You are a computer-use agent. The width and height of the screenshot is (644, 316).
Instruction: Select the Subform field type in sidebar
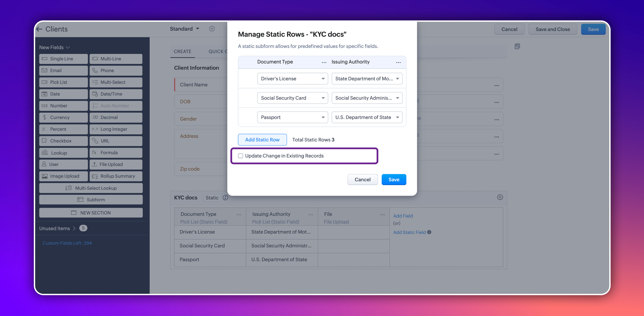pyautogui.click(x=91, y=199)
